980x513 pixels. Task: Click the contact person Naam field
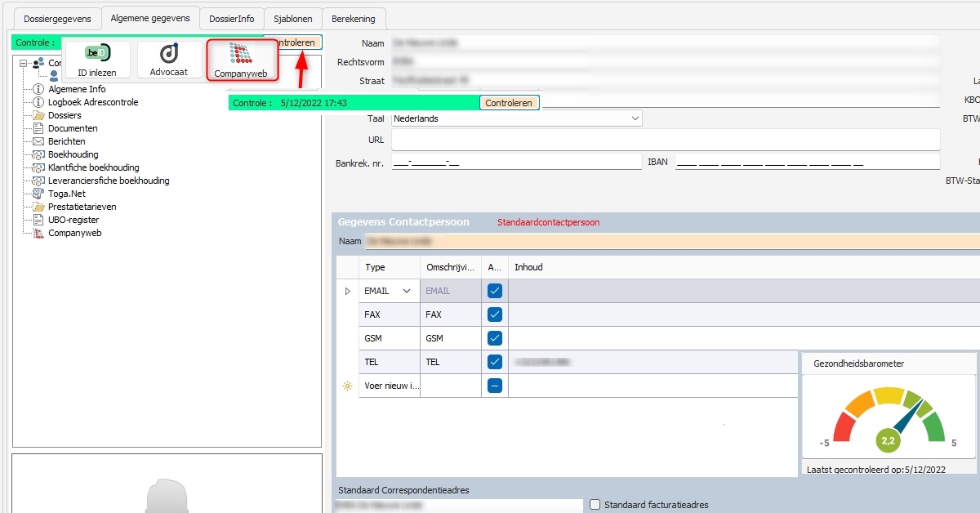click(x=671, y=241)
